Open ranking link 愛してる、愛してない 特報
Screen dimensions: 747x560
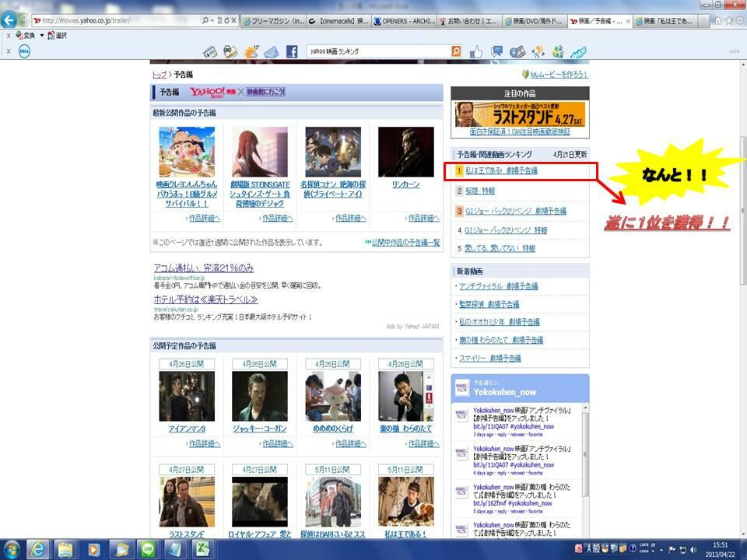[500, 248]
